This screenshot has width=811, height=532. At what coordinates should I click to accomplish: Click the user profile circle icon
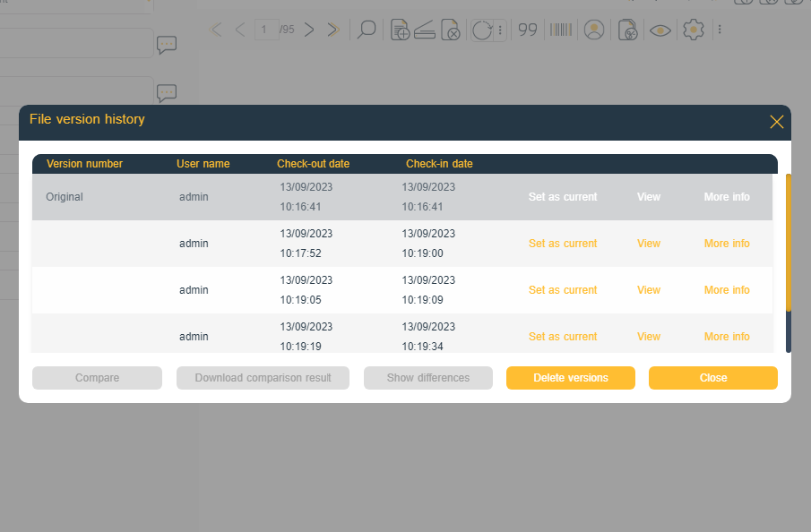(593, 30)
